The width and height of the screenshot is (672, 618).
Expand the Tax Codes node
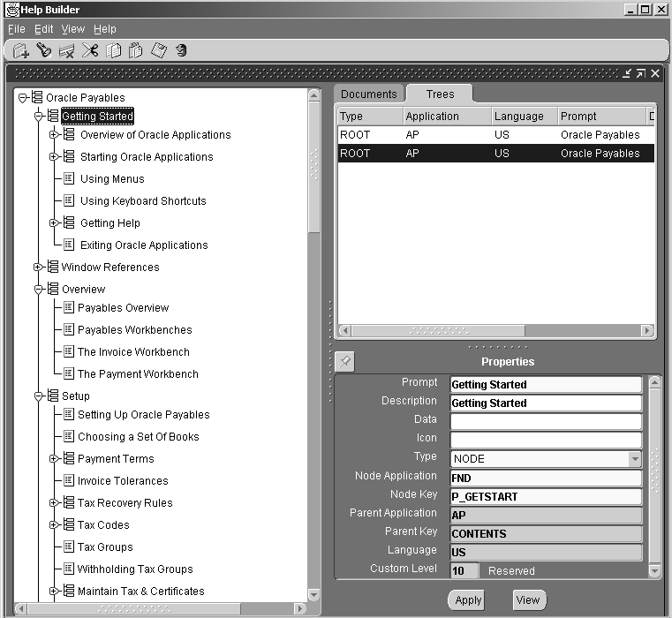pos(54,524)
